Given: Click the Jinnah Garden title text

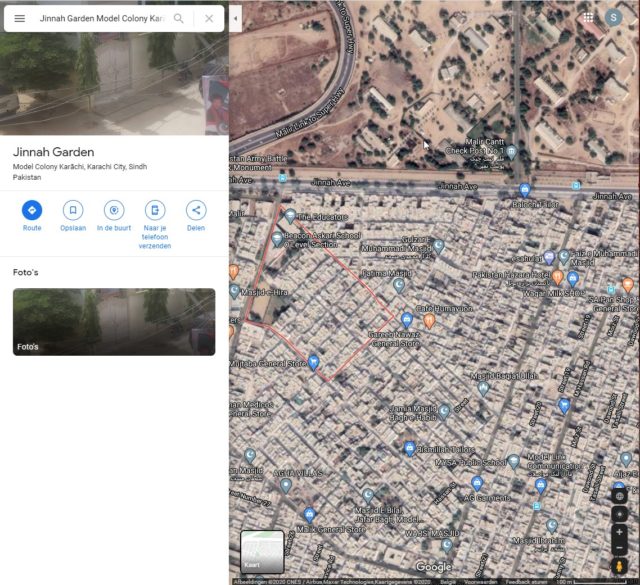Looking at the screenshot, I should pos(53,152).
